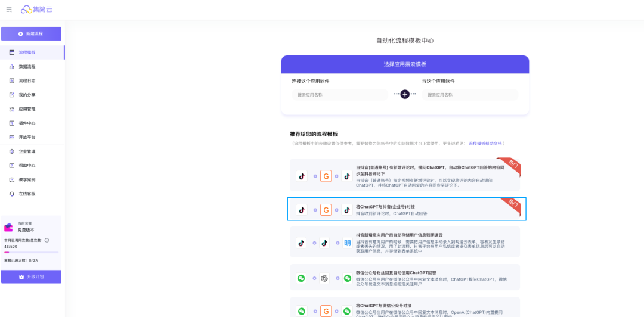Go to 我的分享 sidebar item
644x317 pixels.
[32, 95]
